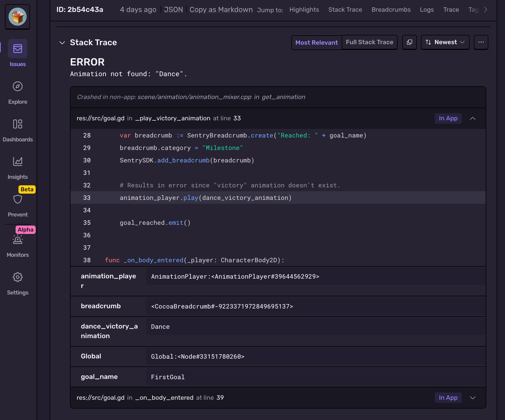Image resolution: width=505 pixels, height=420 pixels.
Task: Toggle In App on the _on_body_entered frame
Action: click(x=448, y=398)
